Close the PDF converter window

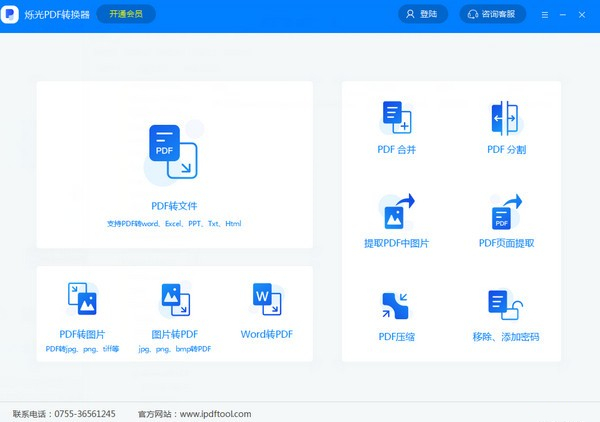[x=582, y=15]
